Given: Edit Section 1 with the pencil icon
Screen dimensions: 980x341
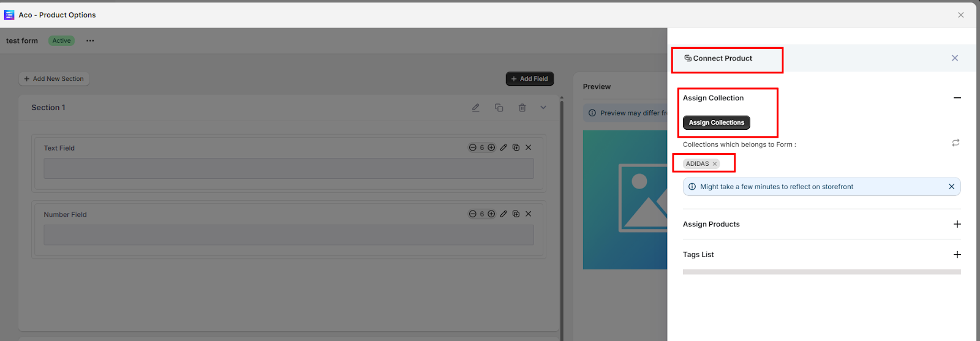Looking at the screenshot, I should (475, 108).
